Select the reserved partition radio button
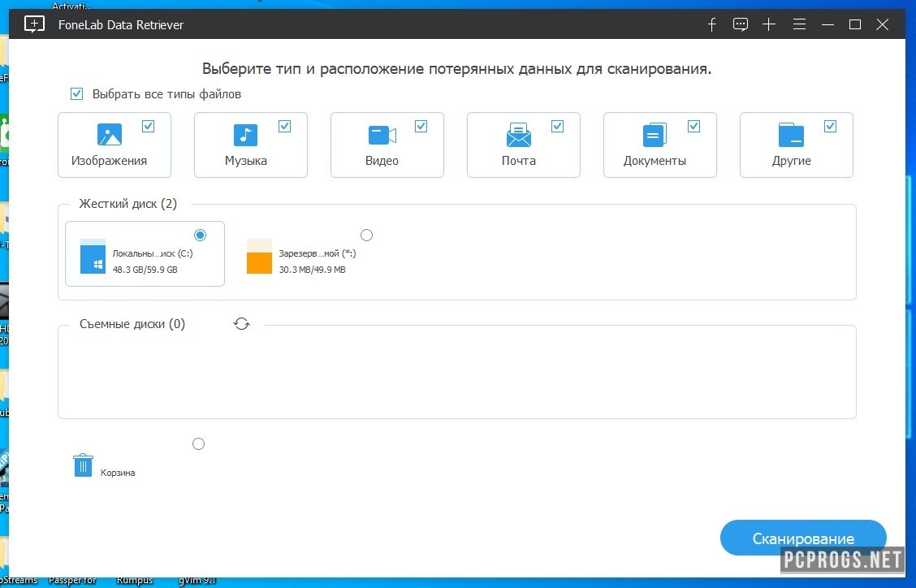The width and height of the screenshot is (916, 588). point(366,236)
